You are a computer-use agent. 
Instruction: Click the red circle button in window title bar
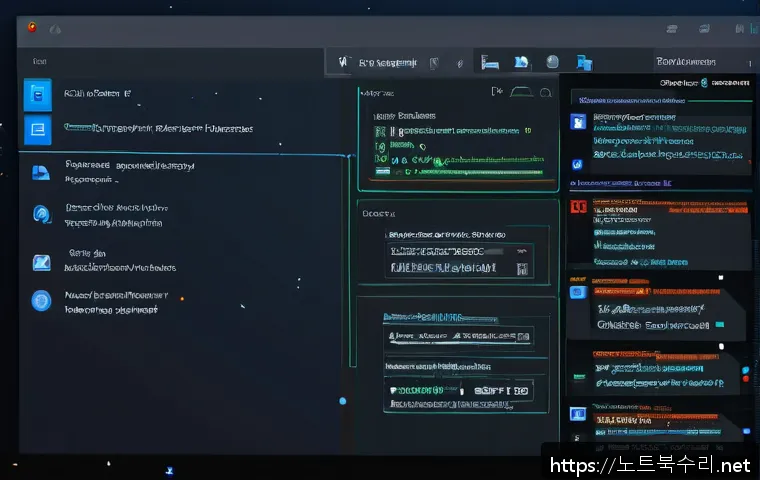33,27
